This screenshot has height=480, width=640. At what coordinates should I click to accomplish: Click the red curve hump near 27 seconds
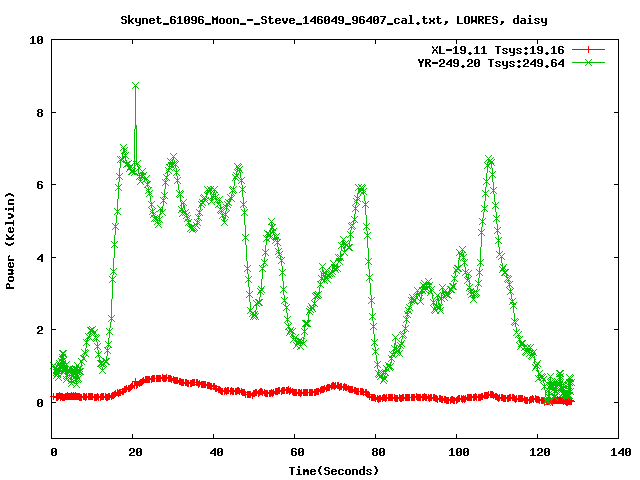160,379
